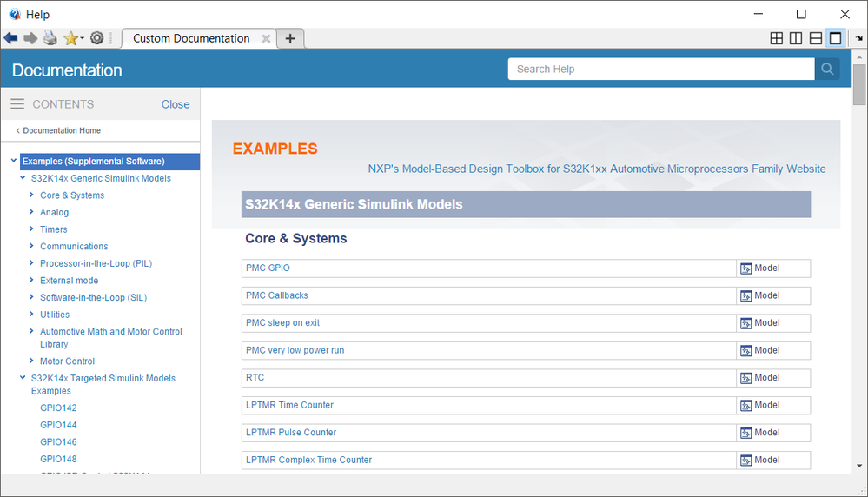Expand Automotive Math and Motor Control Library chevron
Screen dimensions: 868x497
pos(31,331)
